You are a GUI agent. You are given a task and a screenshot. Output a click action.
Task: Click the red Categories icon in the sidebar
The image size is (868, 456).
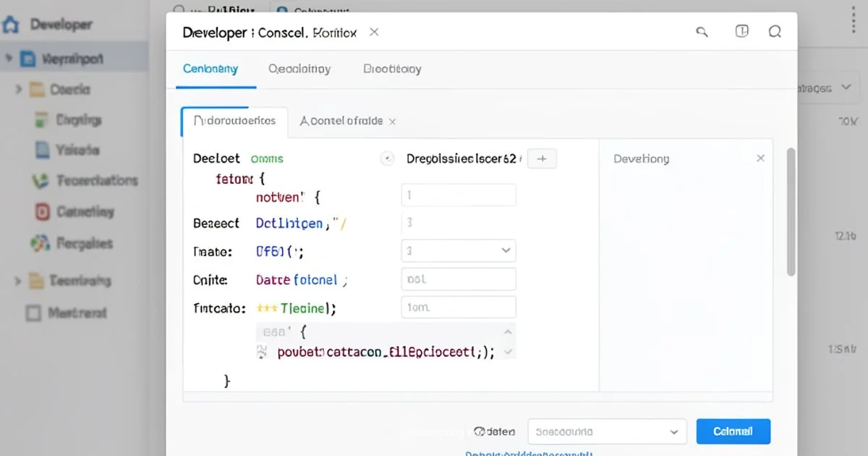[x=41, y=211]
